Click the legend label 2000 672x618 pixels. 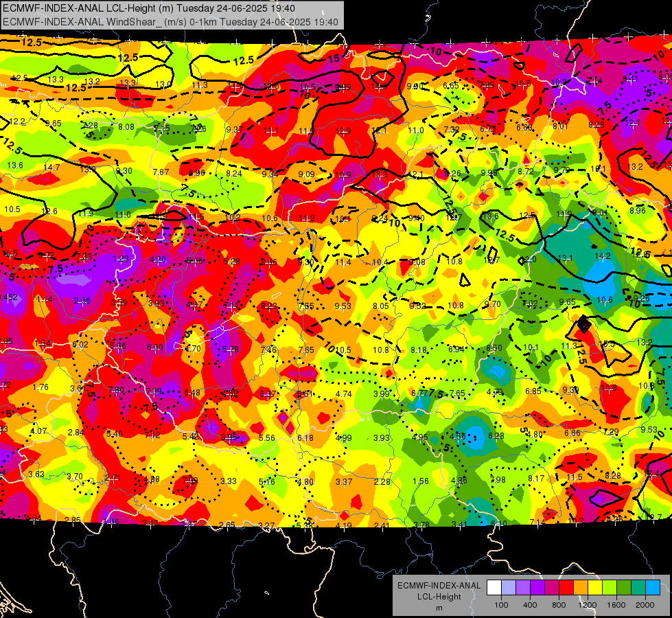[645, 605]
